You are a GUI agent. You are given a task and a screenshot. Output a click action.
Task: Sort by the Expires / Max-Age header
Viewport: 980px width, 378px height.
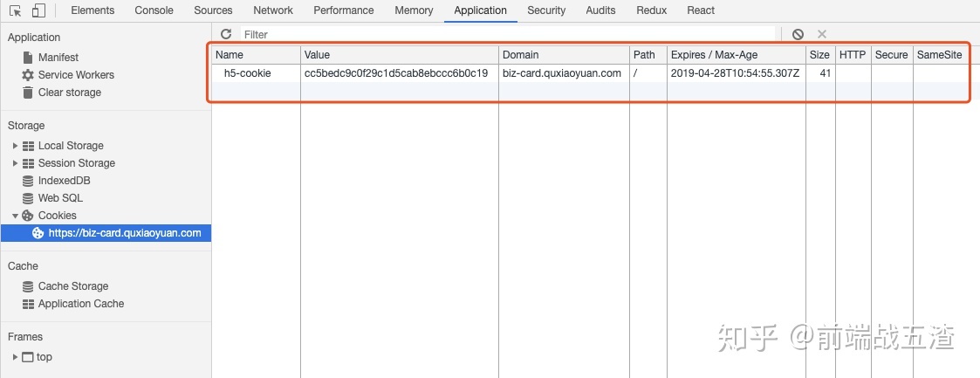coord(737,55)
